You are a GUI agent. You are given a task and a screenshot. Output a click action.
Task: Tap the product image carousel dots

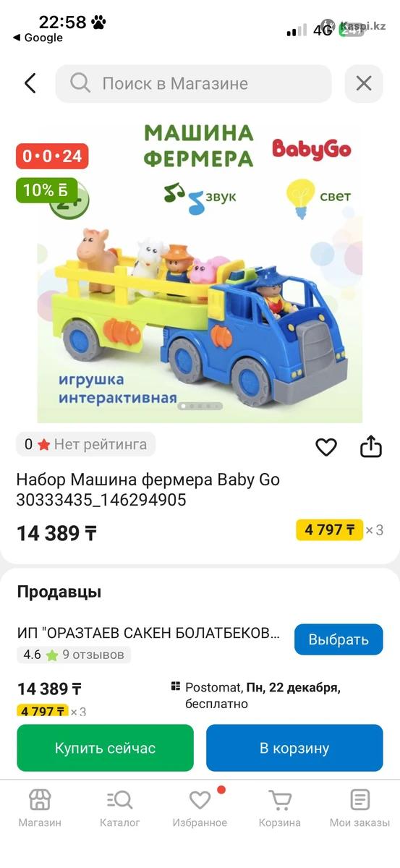click(200, 407)
